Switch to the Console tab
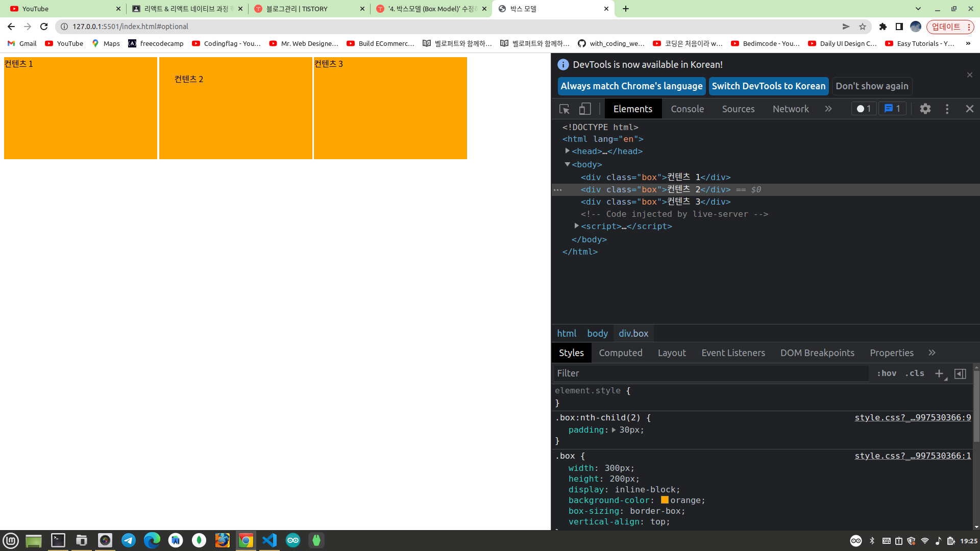 (687, 109)
